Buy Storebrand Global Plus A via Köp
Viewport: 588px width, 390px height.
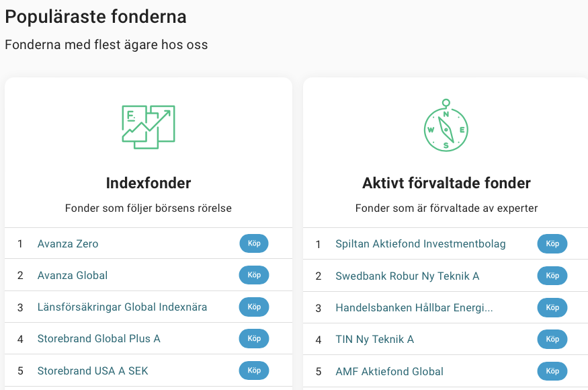(x=254, y=338)
